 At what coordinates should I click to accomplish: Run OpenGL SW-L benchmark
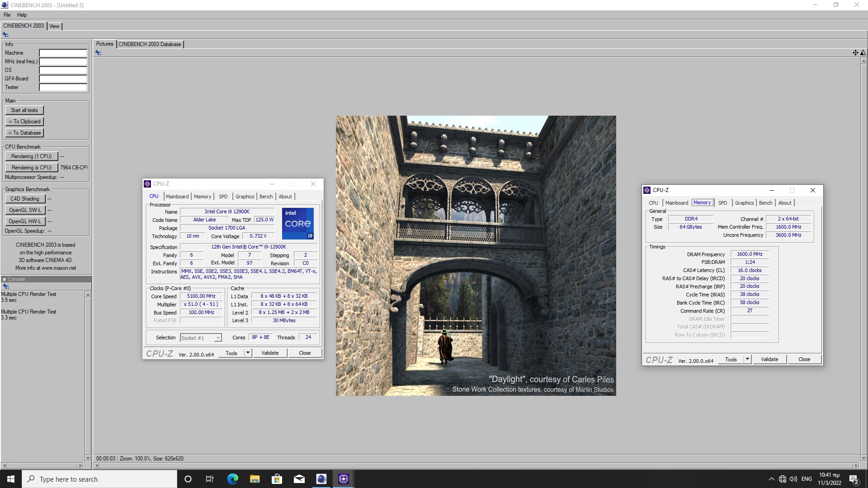(25, 210)
